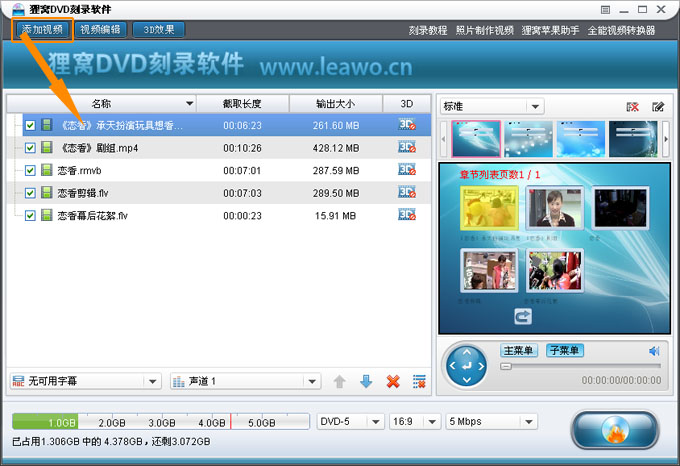The image size is (680, 466).
Task: Click the 3D icon for 《恋香》承天扮演玩具想香 row
Action: 407,124
